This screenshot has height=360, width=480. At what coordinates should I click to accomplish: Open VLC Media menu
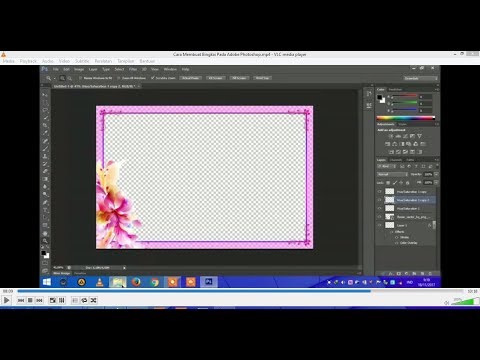point(8,61)
